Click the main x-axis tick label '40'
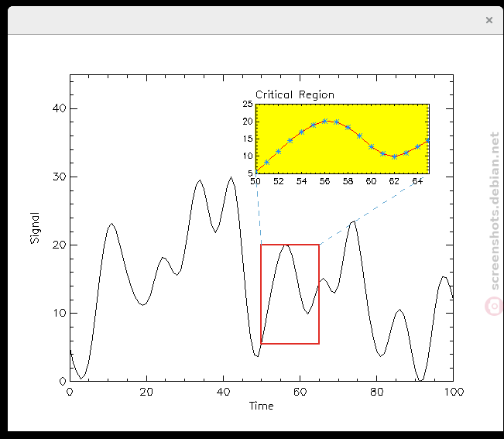The height and width of the screenshot is (439, 504). [223, 392]
